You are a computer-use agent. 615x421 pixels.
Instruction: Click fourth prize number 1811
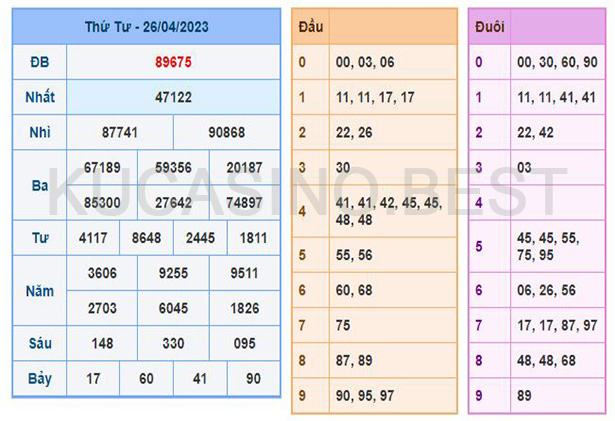253,238
